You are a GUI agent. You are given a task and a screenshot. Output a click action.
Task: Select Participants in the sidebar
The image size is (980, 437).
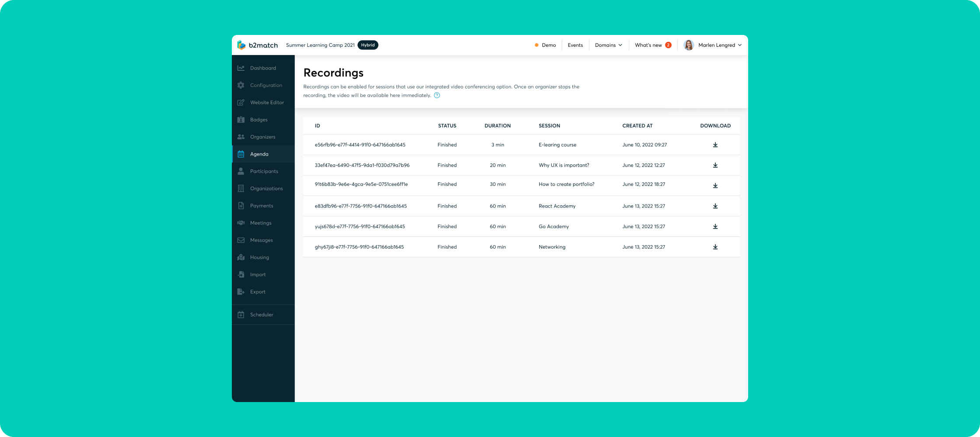[263, 171]
